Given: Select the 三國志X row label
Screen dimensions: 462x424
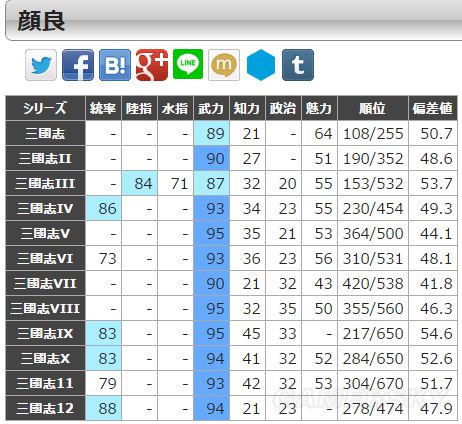Looking at the screenshot, I should point(46,358).
